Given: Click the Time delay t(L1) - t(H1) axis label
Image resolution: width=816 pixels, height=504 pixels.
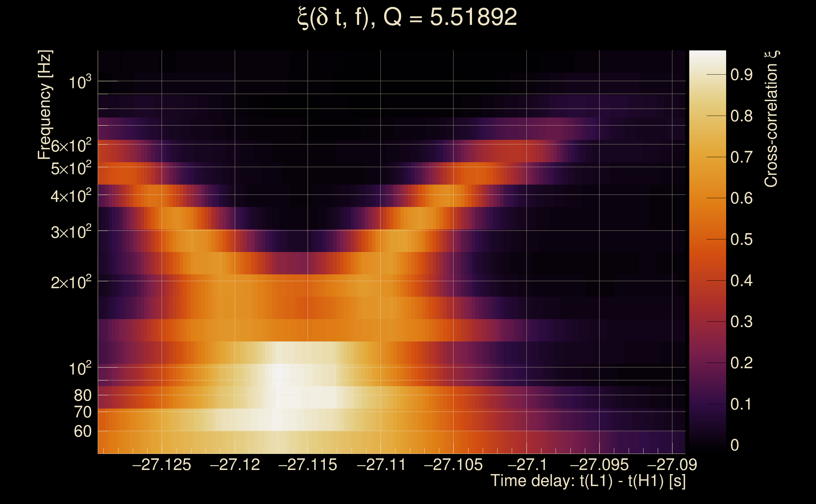Looking at the screenshot, I should tap(588, 481).
